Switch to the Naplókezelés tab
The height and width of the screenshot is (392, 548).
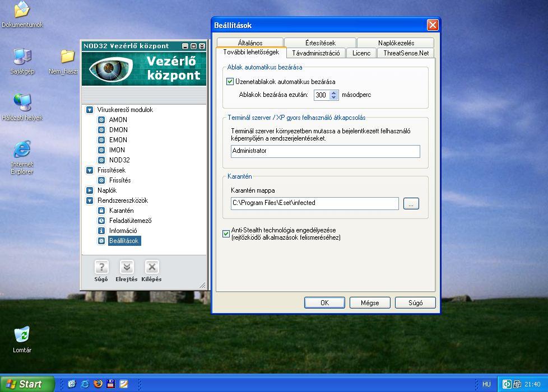[396, 43]
